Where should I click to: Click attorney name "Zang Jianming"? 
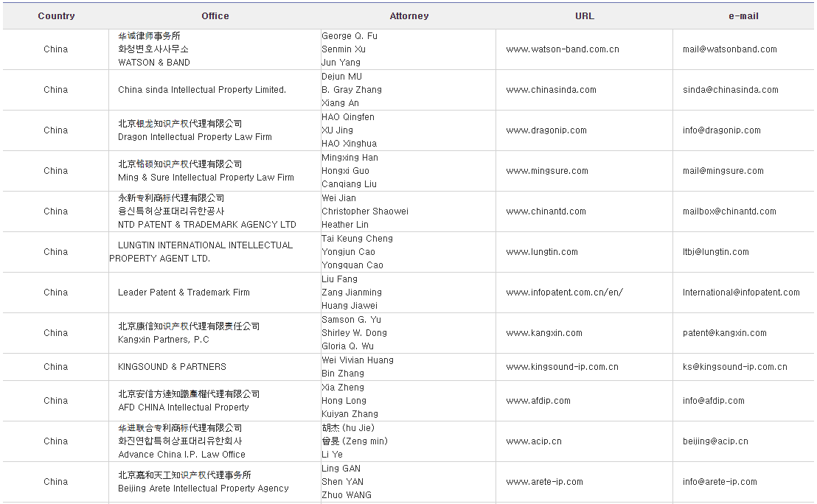point(352,293)
